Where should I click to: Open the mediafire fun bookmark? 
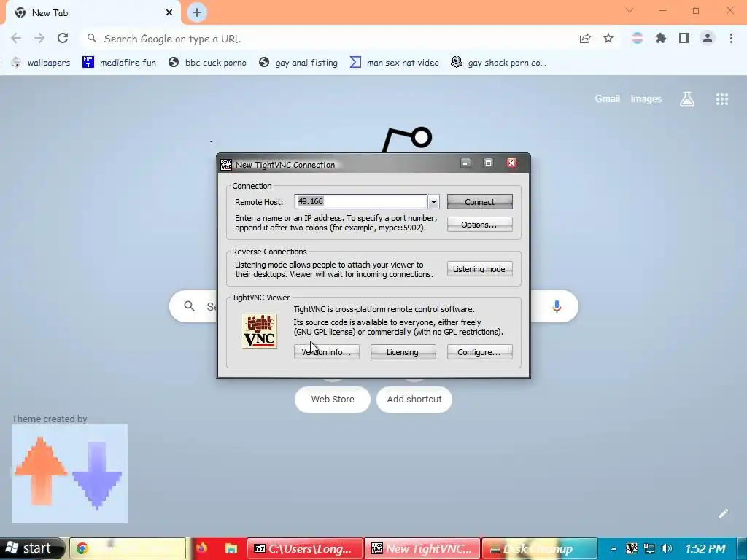point(119,63)
